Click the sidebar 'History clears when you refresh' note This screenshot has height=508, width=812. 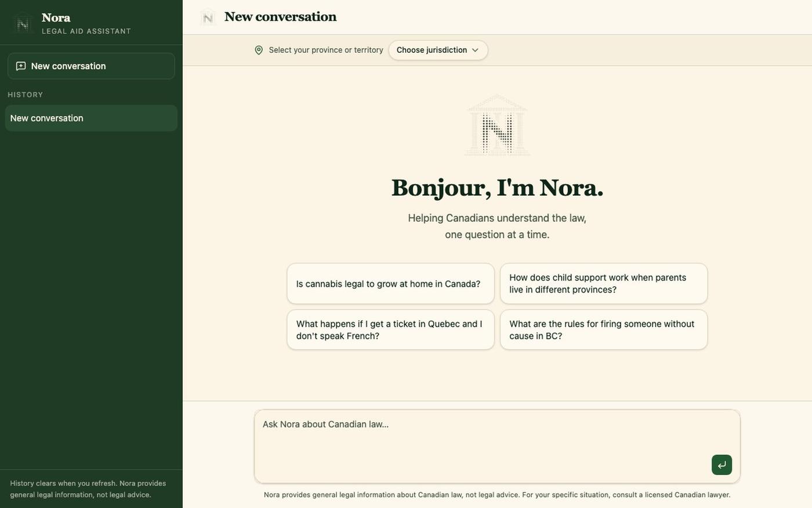click(x=88, y=489)
